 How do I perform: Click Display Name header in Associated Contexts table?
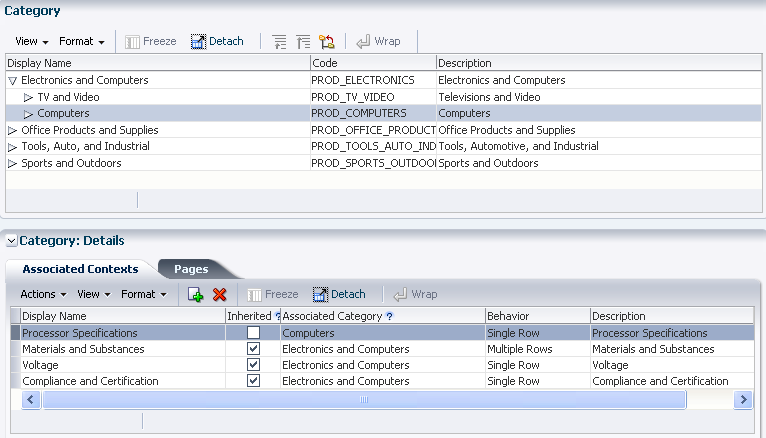[x=123, y=316]
